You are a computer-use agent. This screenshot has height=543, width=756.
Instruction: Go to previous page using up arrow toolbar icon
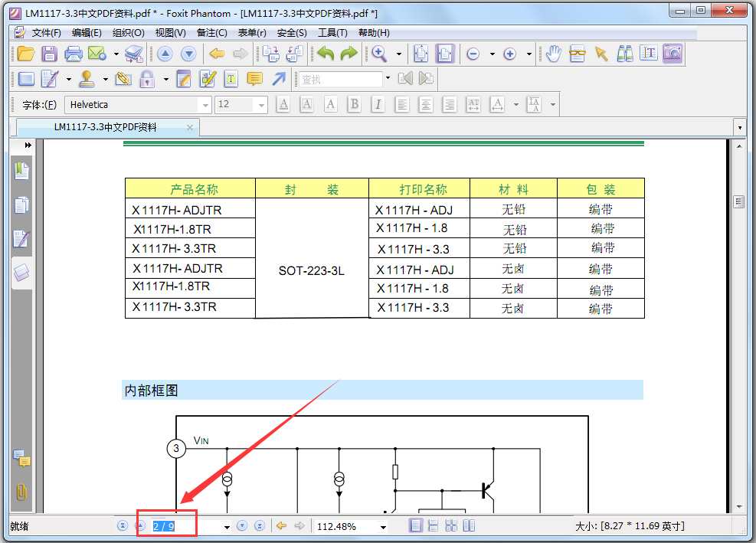pyautogui.click(x=165, y=54)
